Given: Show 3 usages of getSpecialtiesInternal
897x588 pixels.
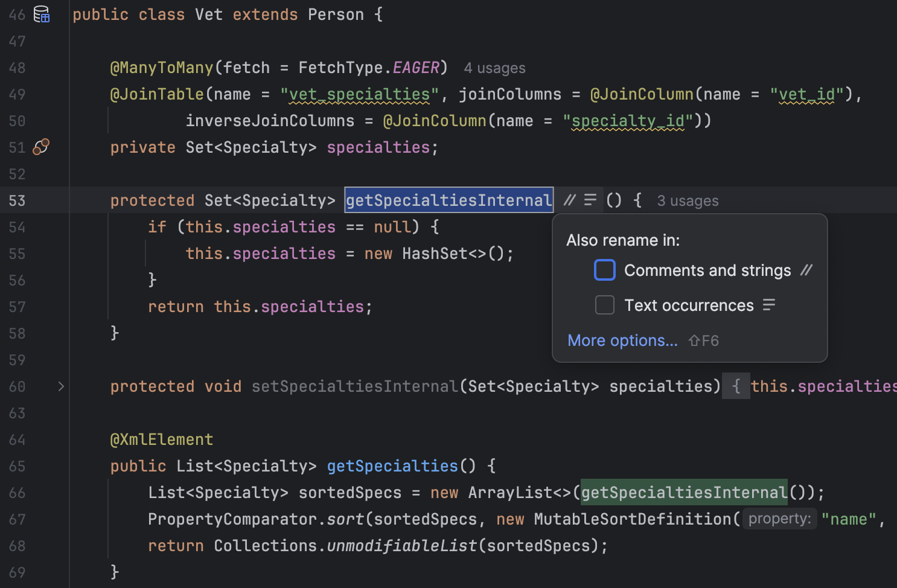Looking at the screenshot, I should pyautogui.click(x=687, y=200).
